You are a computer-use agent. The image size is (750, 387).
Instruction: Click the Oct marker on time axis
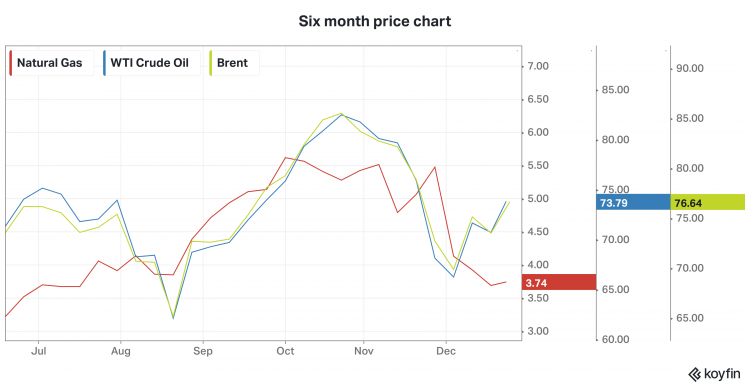285,351
